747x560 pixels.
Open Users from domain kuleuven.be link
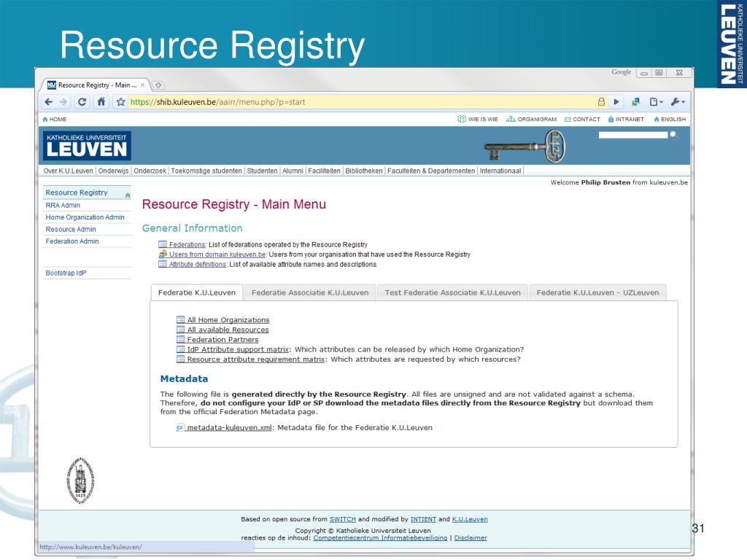[x=217, y=254]
